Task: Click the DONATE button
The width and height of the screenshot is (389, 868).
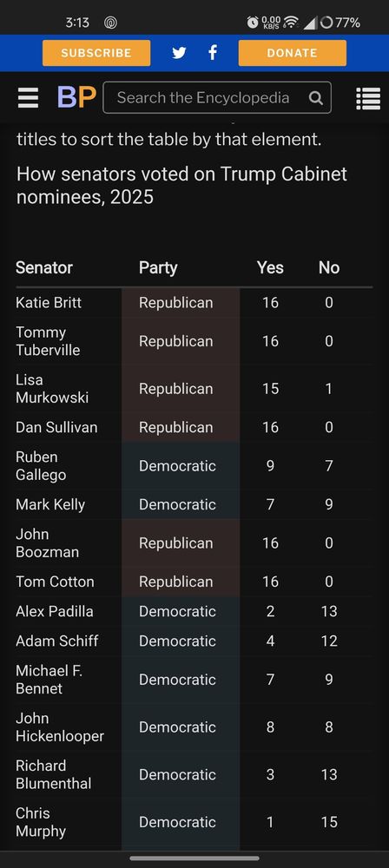Action: point(292,53)
